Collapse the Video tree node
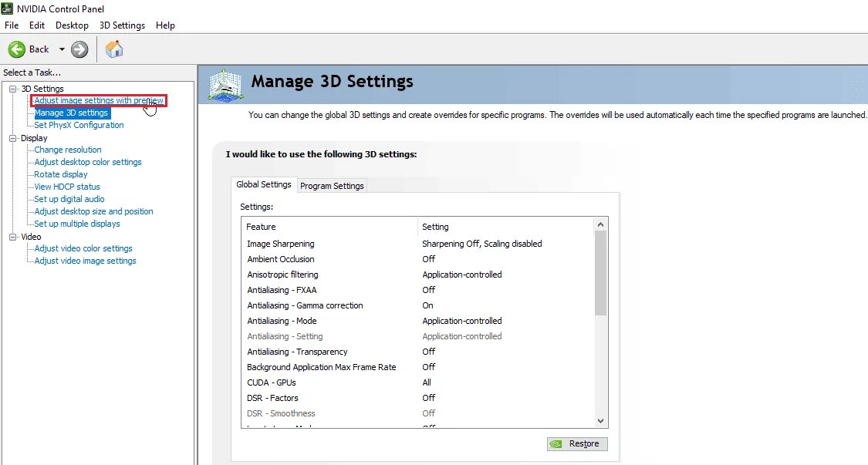 tap(13, 237)
